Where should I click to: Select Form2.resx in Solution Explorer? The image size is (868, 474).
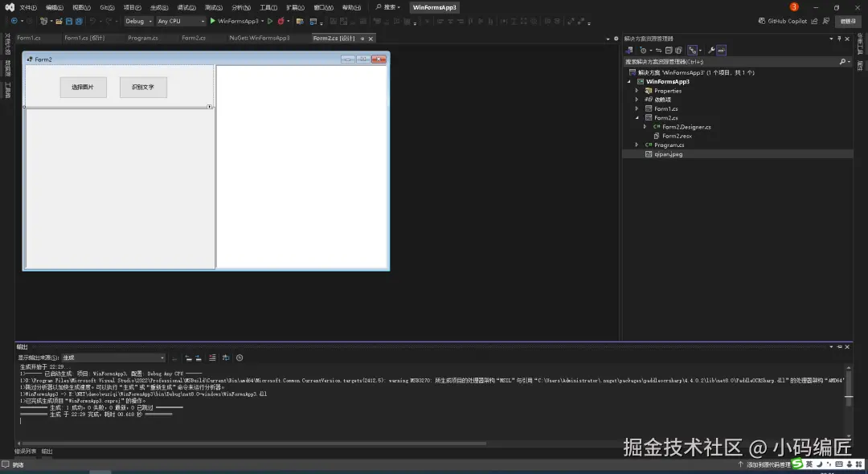pyautogui.click(x=677, y=136)
